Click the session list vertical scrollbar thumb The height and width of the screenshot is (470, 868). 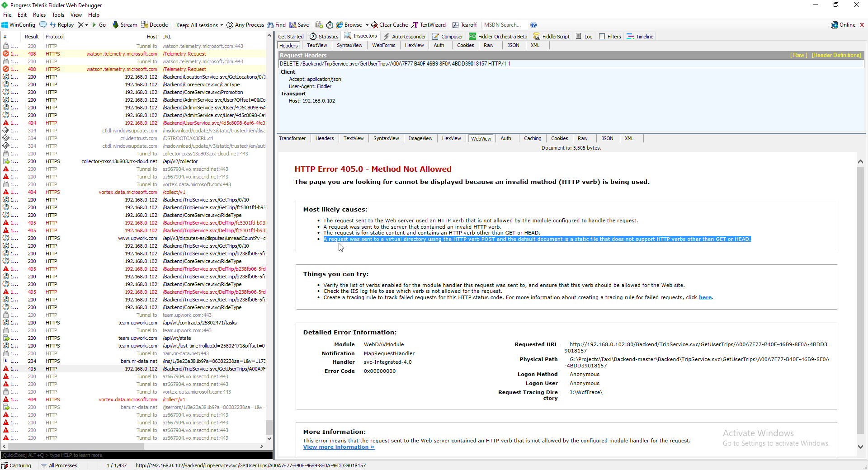tap(269, 427)
